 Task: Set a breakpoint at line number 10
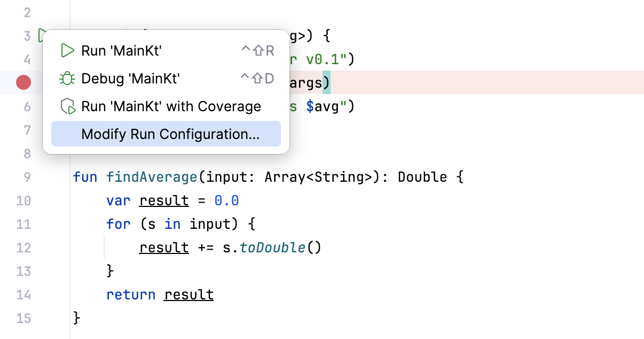(x=23, y=201)
